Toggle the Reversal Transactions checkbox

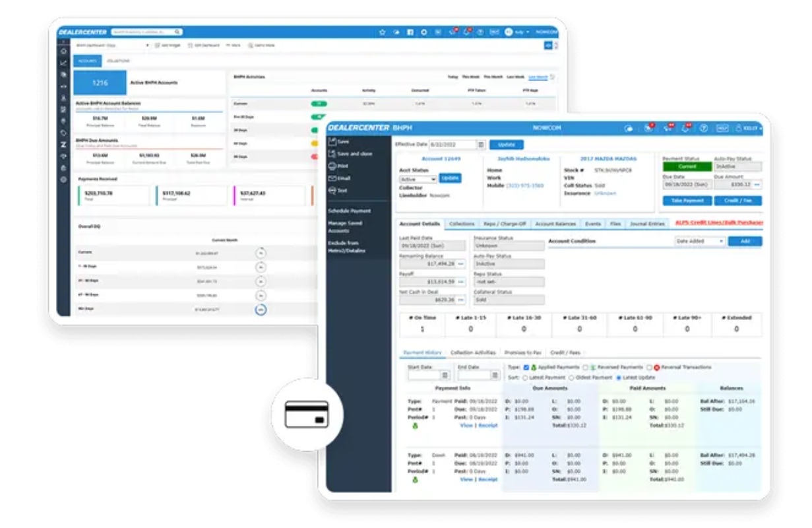pyautogui.click(x=650, y=367)
